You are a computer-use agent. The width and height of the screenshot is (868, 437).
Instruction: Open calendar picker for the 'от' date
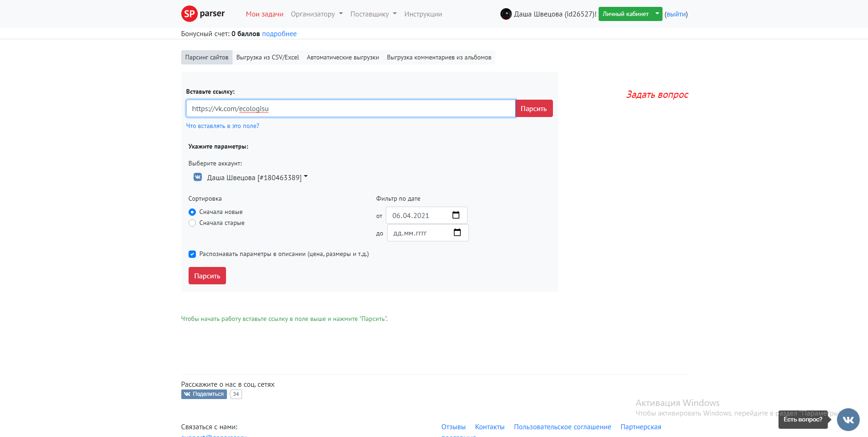point(456,215)
